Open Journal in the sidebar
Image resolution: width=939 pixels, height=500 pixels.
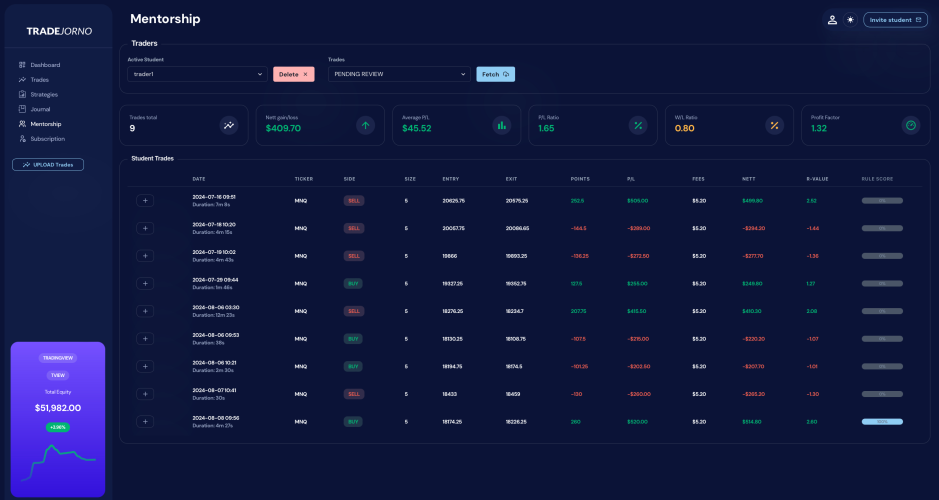pos(40,109)
